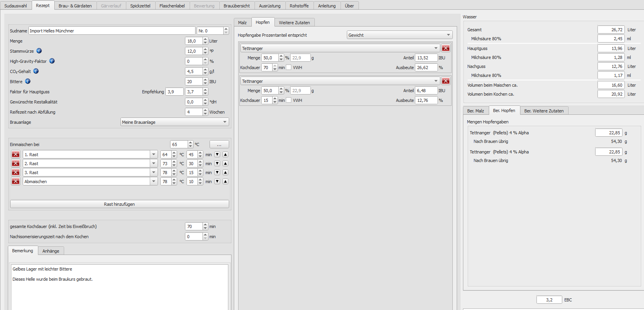
Task: Expand the Hopfengabe Gewicht dropdown
Action: (x=399, y=35)
